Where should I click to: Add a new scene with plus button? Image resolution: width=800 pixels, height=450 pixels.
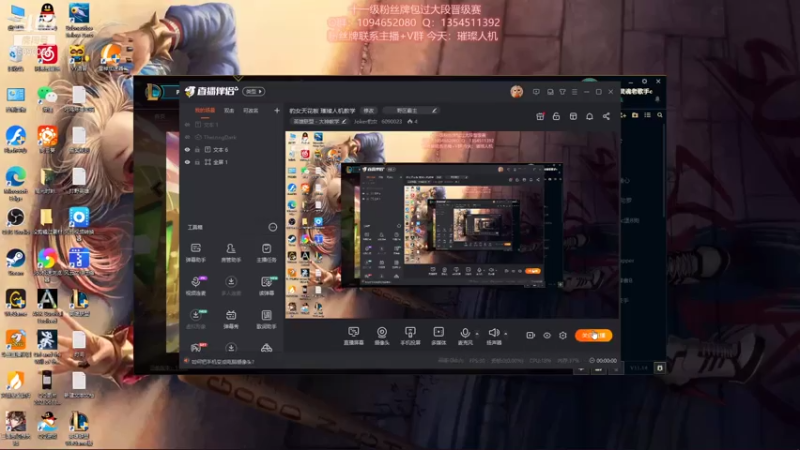coord(277,110)
